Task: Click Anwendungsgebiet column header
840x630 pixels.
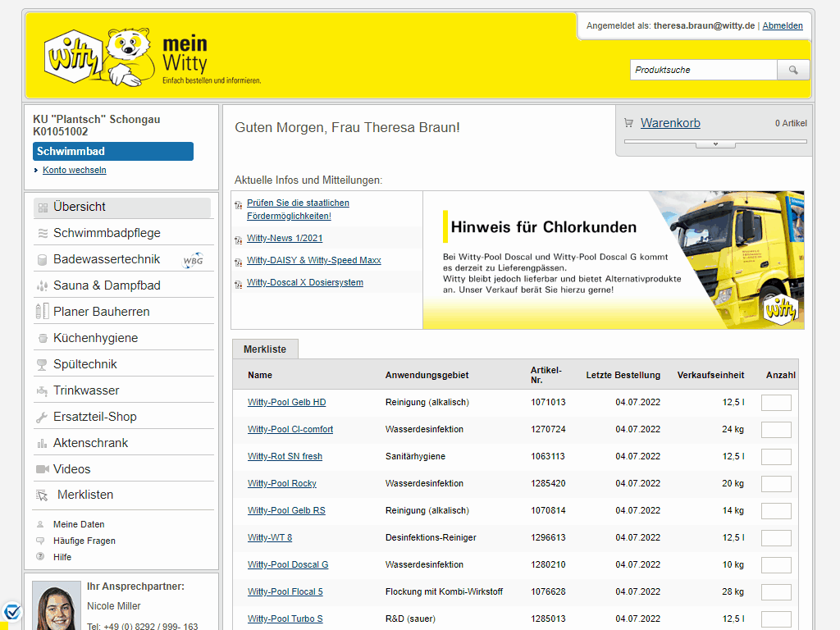Action: coord(427,375)
